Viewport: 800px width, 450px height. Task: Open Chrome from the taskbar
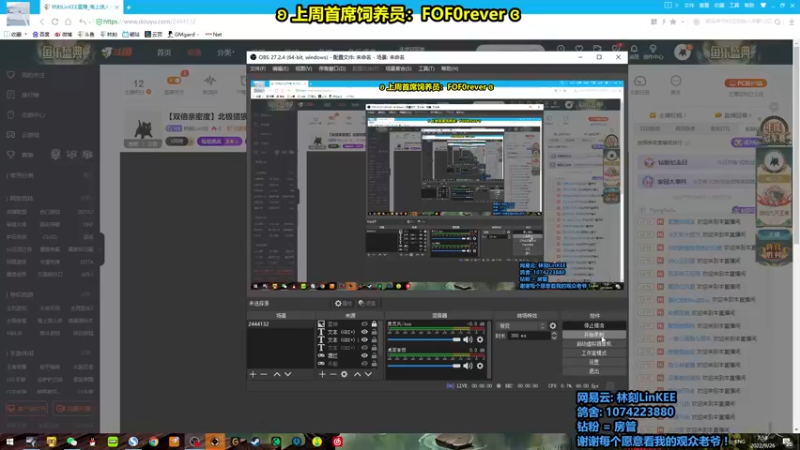pyautogui.click(x=154, y=441)
